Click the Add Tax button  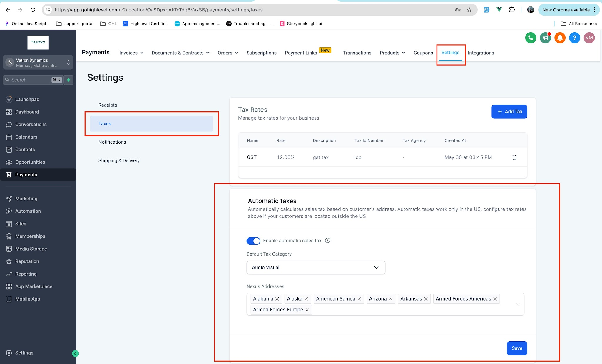(x=509, y=112)
